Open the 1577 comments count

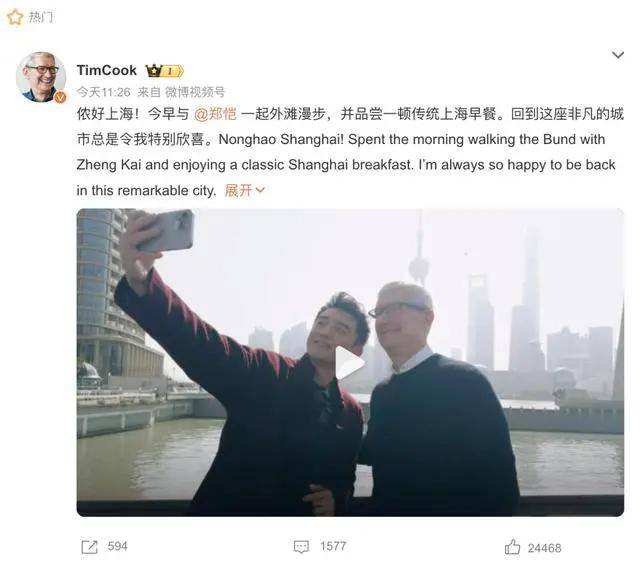tap(333, 546)
